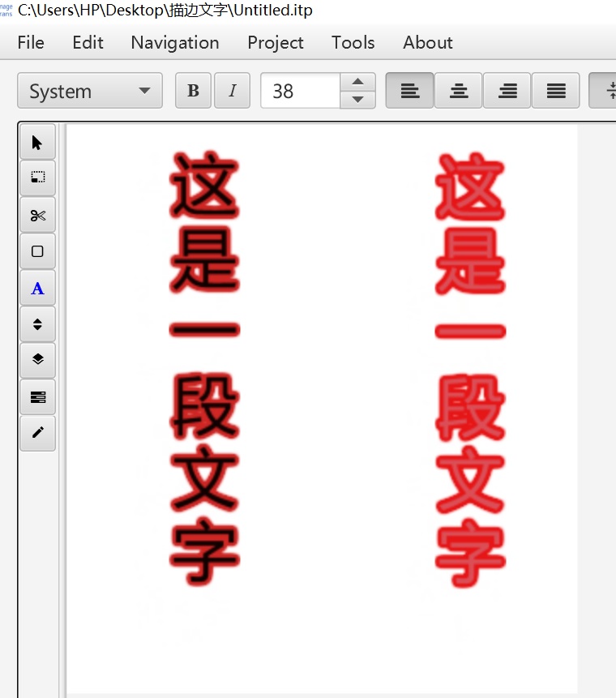The height and width of the screenshot is (698, 616).
Task: Select the pencil drawing tool
Action: pyautogui.click(x=37, y=433)
